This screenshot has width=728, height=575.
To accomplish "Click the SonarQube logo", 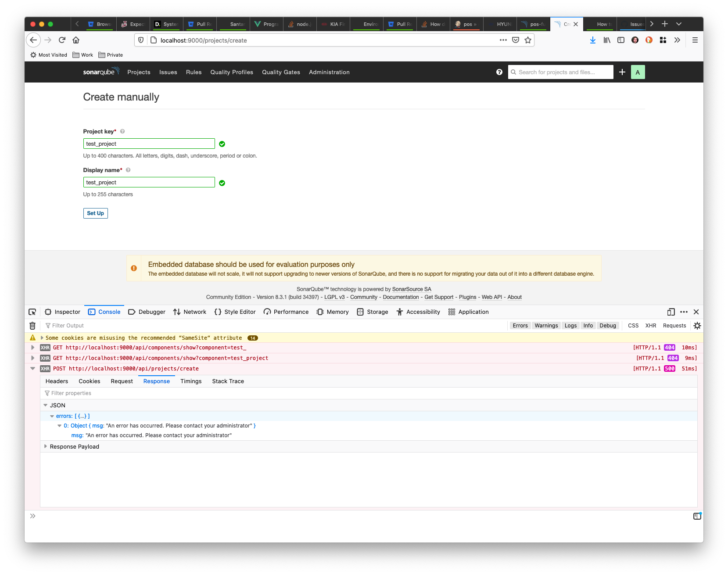I will click(x=101, y=72).
